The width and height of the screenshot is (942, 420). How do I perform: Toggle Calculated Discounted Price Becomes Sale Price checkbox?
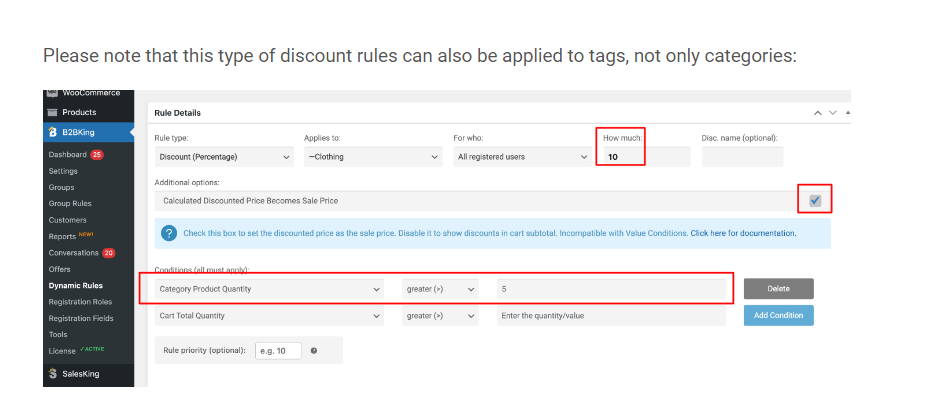pos(815,201)
